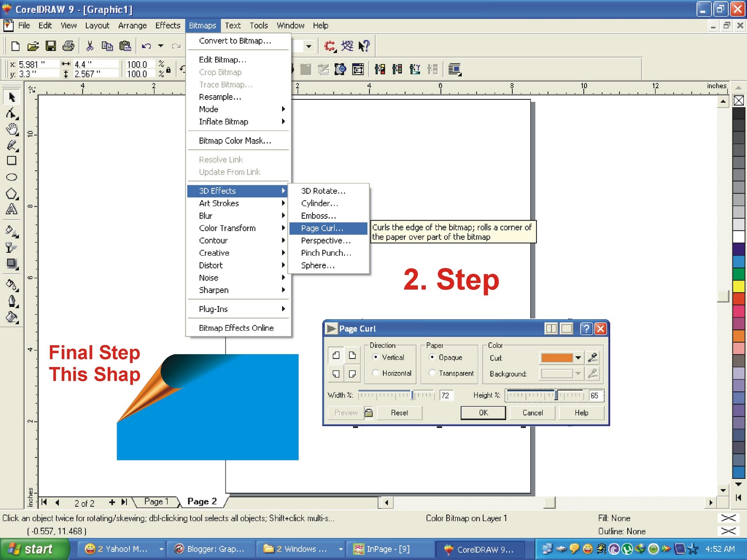Click the yellow color palette swatch
The width and height of the screenshot is (747, 560).
tap(739, 286)
